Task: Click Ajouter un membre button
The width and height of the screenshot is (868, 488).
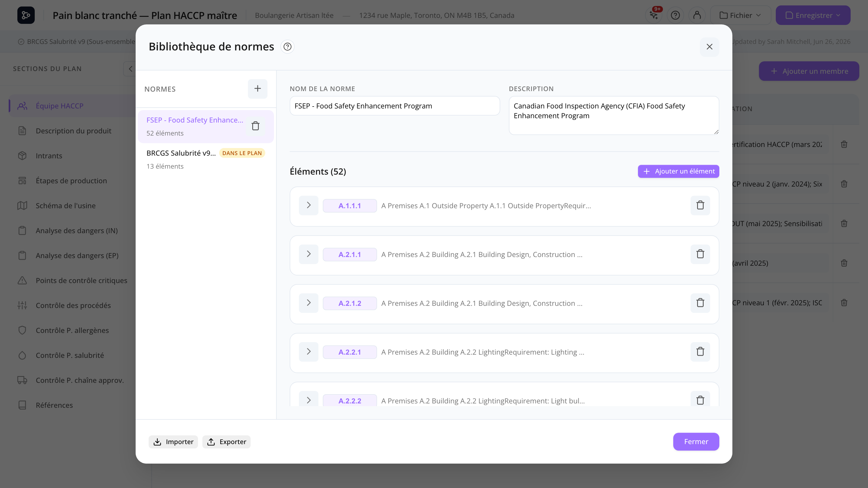Action: 809,71
